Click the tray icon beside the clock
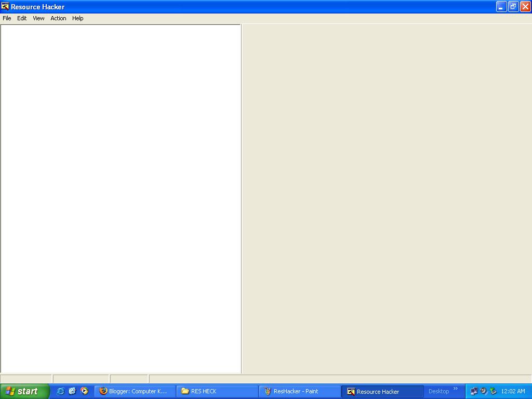532x399 pixels. point(494,391)
